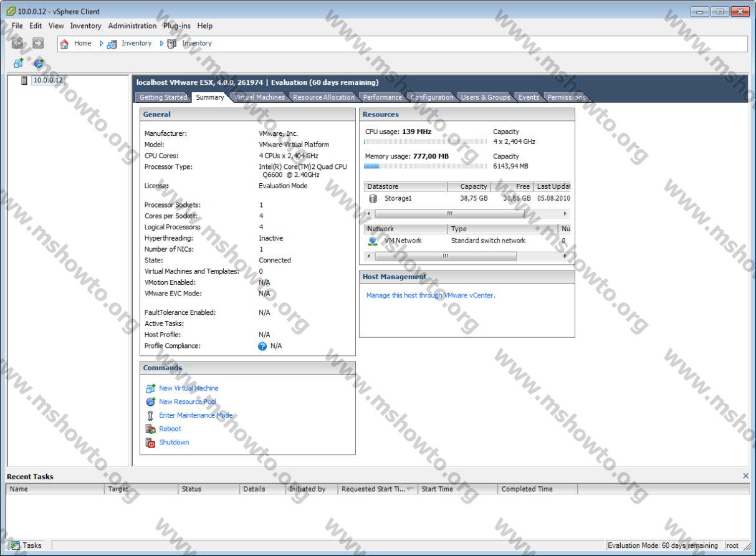Click the 'VMware Virtual Platform' model value
Screen dimensions: 756x556
[294, 145]
